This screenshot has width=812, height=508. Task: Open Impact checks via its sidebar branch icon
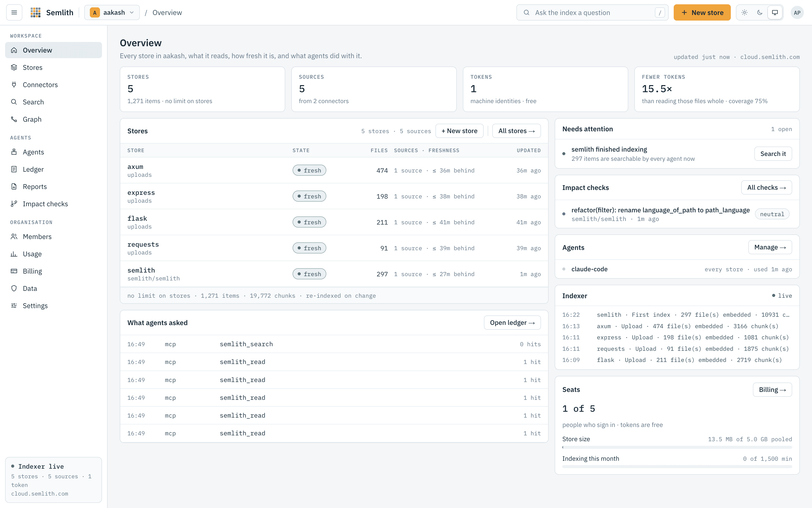14,204
